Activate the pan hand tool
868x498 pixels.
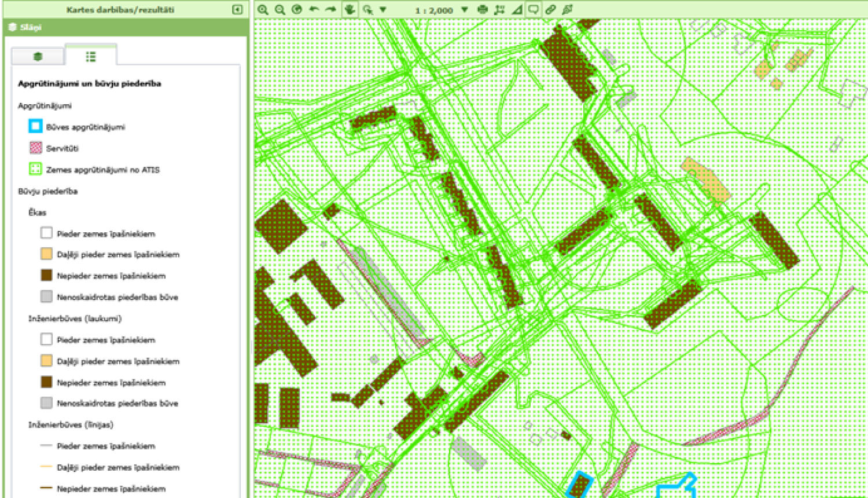coord(350,10)
